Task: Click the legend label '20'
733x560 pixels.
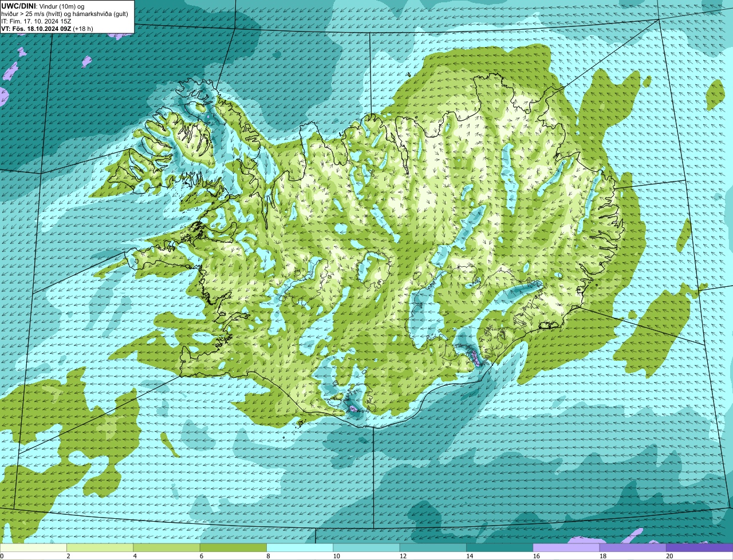Action: click(669, 556)
